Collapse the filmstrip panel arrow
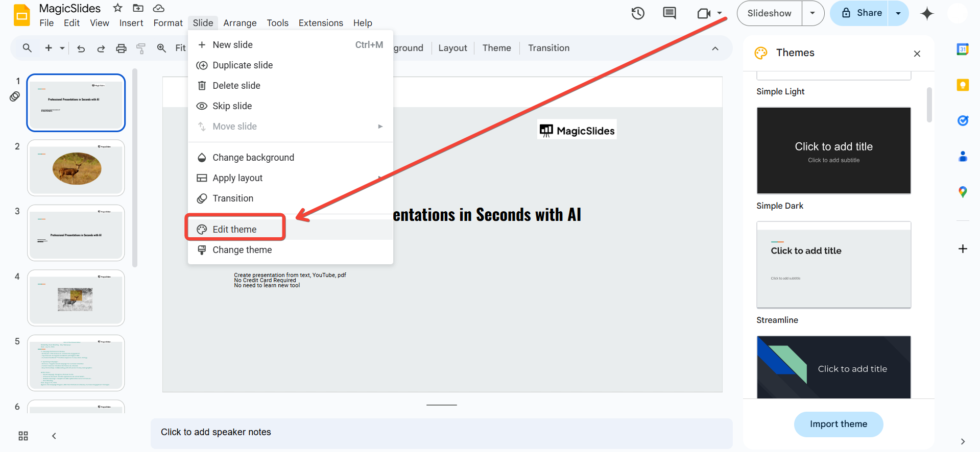The width and height of the screenshot is (980, 452). pos(54,436)
